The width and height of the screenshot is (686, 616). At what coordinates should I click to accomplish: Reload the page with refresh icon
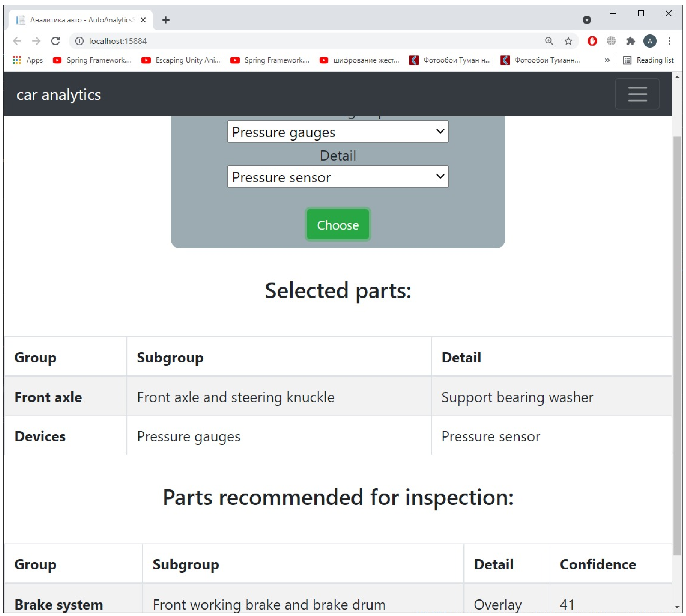56,41
